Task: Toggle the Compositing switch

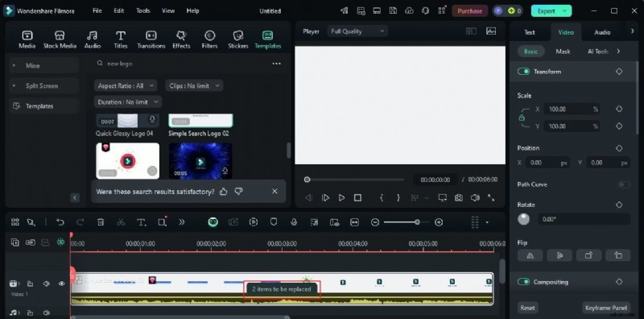Action: tap(523, 282)
